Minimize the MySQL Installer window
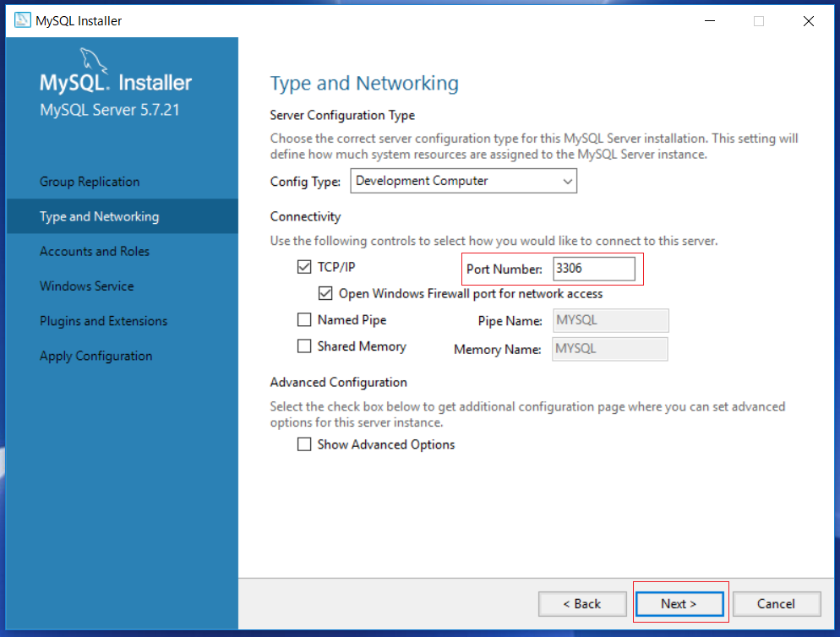The height and width of the screenshot is (637, 840). tap(710, 21)
